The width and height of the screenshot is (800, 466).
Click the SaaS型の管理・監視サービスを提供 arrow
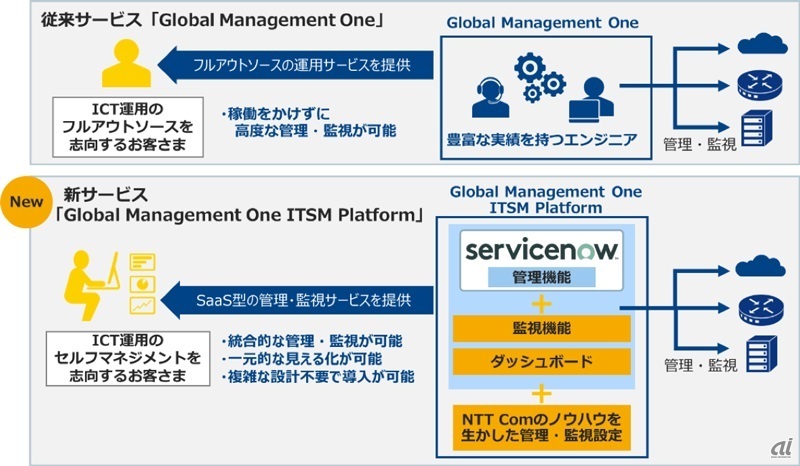pyautogui.click(x=297, y=300)
